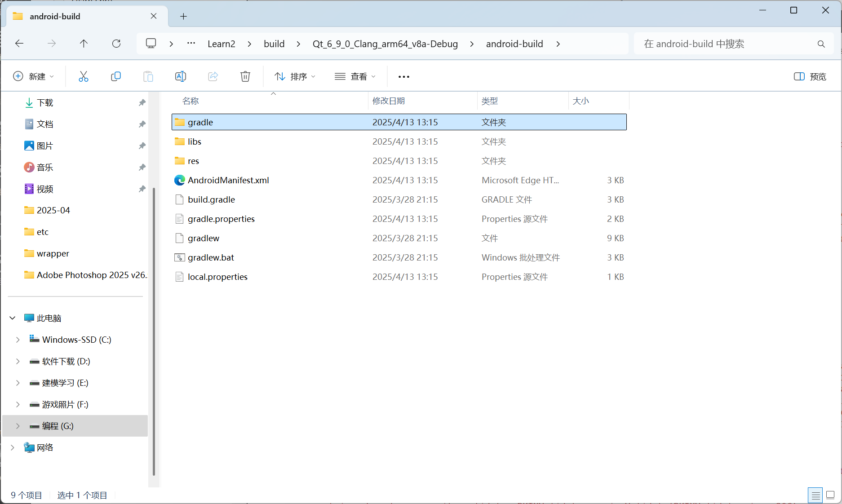Screen dimensions: 842x504
Task: Unpin Videos from quick access
Action: (142, 189)
